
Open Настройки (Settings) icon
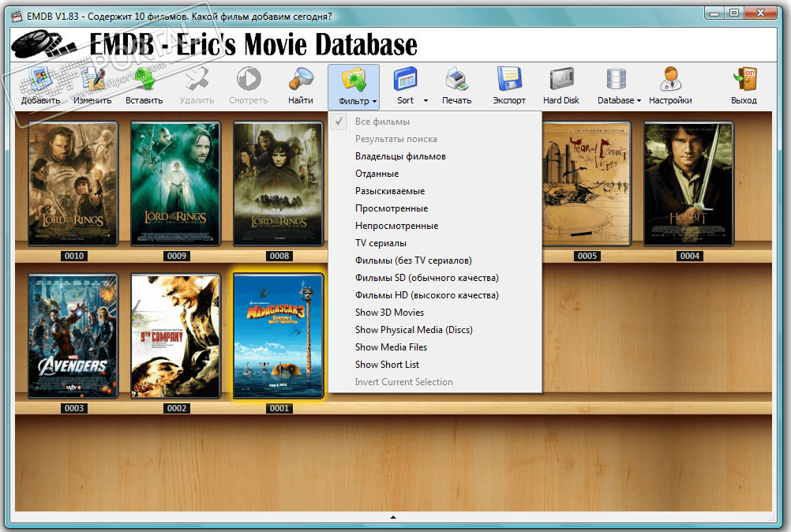click(670, 80)
